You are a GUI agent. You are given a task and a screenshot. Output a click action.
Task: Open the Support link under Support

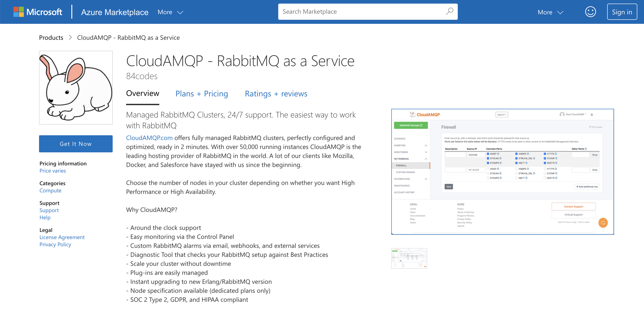tap(49, 210)
